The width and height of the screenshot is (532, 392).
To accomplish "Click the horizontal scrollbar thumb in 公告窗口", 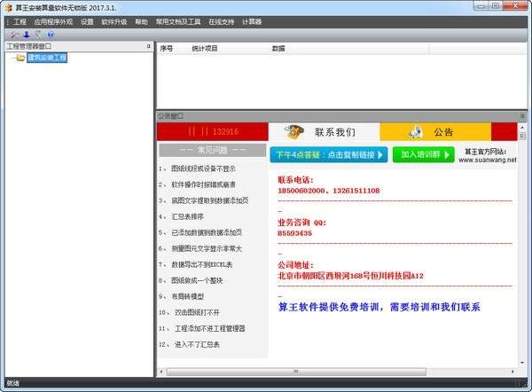I will [x=296, y=372].
